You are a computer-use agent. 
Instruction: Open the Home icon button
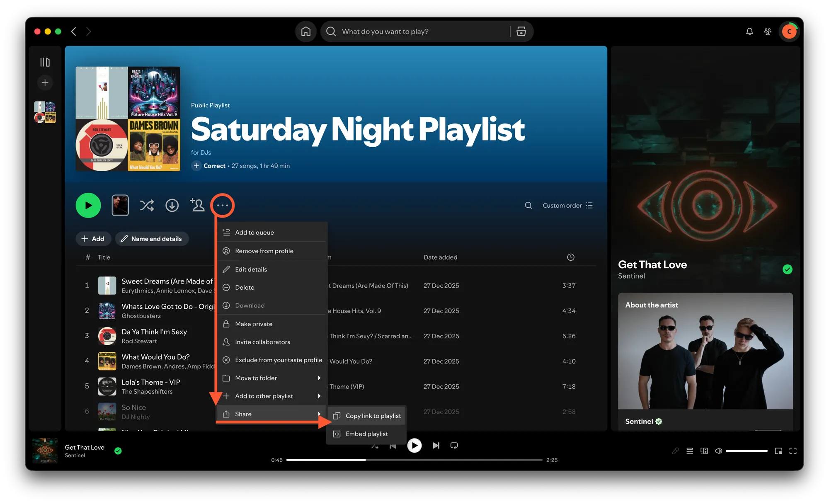[x=306, y=31]
